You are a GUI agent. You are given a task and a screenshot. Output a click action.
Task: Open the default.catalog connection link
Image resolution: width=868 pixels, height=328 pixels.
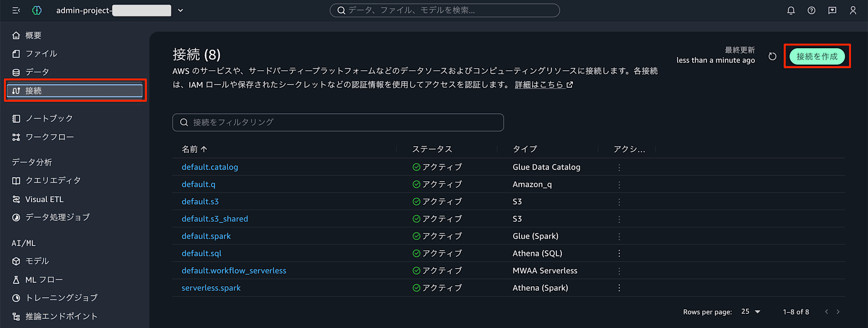[210, 167]
